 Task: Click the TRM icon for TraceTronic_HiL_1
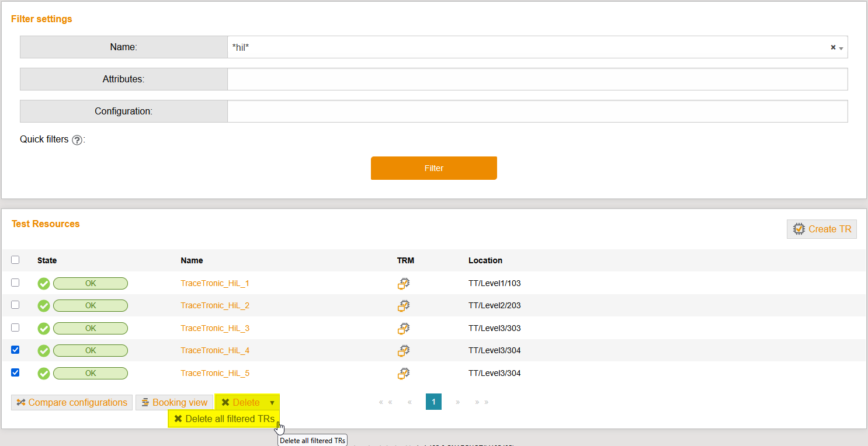pyautogui.click(x=404, y=284)
